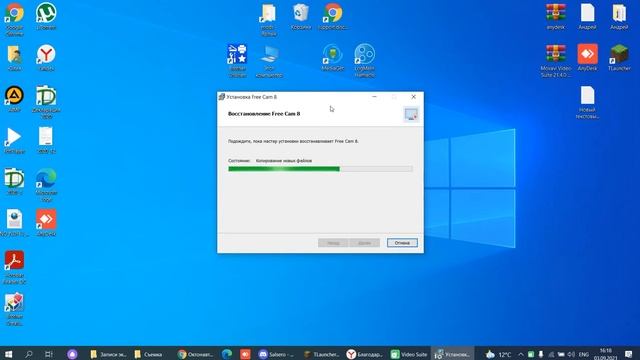Screen dimensions: 640x360
Task: Select the Новый текстовый document icon
Action: click(x=587, y=102)
